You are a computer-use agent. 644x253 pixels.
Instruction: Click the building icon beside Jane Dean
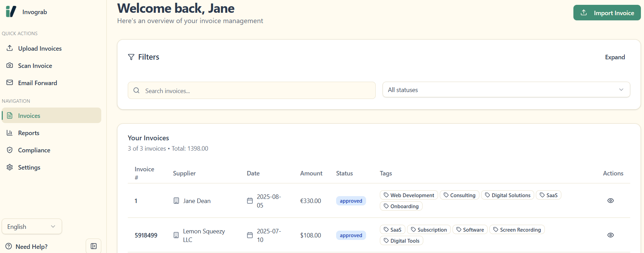click(176, 201)
